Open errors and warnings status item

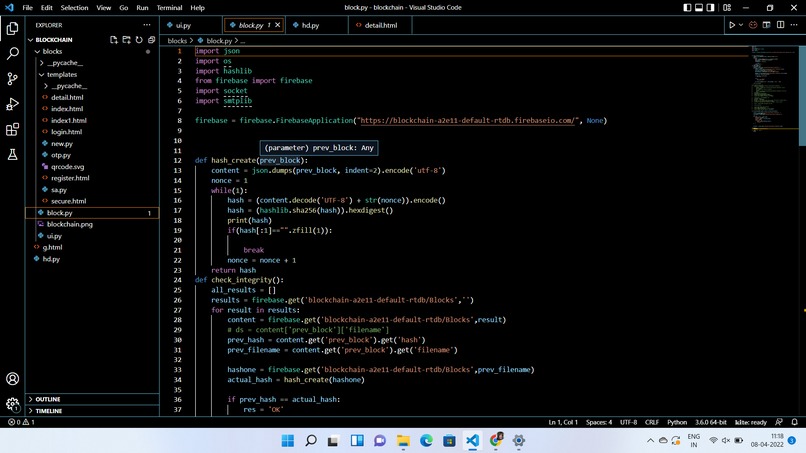(21, 422)
